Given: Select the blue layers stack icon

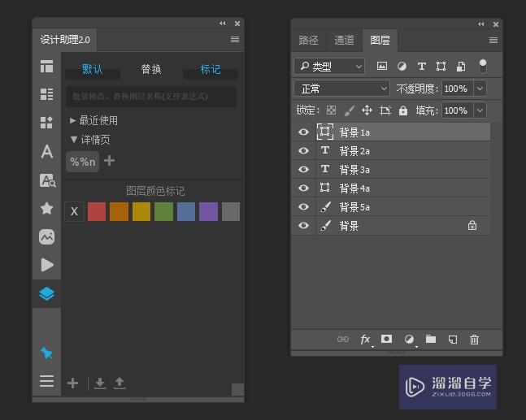Looking at the screenshot, I should coord(46,294).
